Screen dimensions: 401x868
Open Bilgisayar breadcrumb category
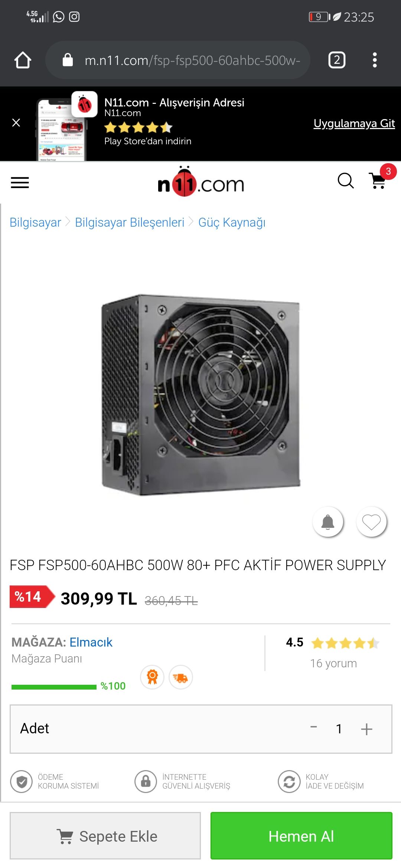tap(35, 222)
